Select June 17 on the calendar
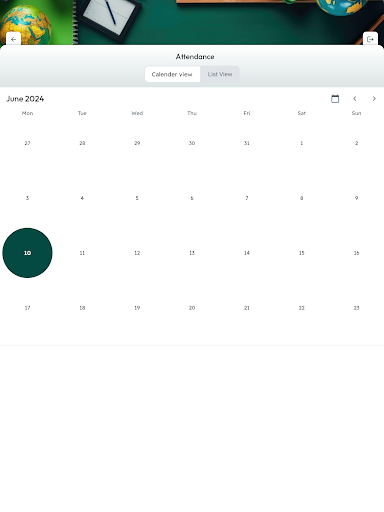Image resolution: width=384 pixels, height=512 pixels. (27, 308)
